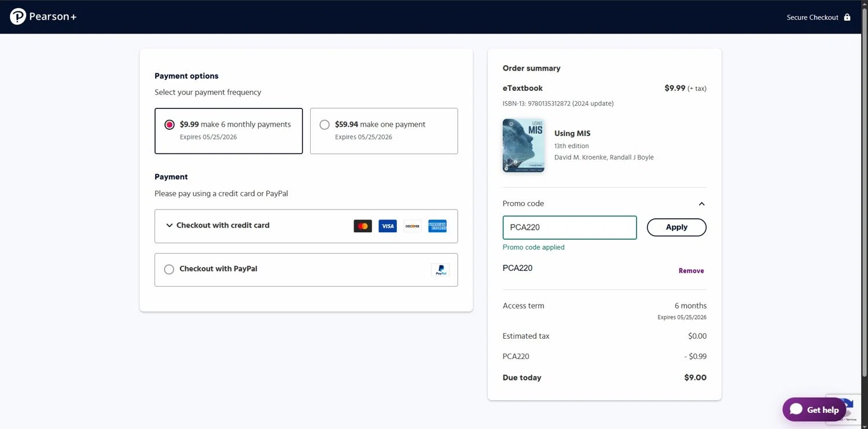The image size is (868, 429).
Task: Click the Promo code applied message
Action: pos(534,247)
